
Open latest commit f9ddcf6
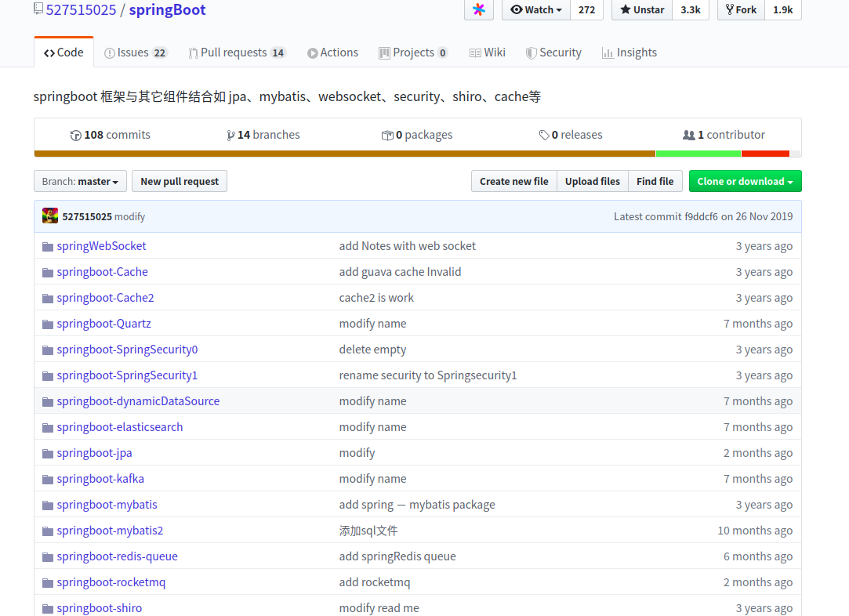click(701, 216)
